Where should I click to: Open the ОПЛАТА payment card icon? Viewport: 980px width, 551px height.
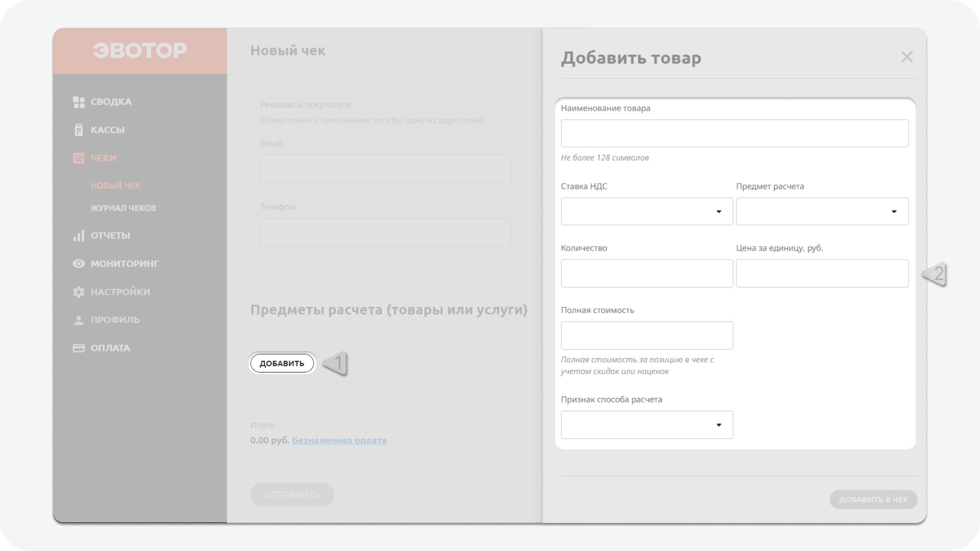coord(79,348)
